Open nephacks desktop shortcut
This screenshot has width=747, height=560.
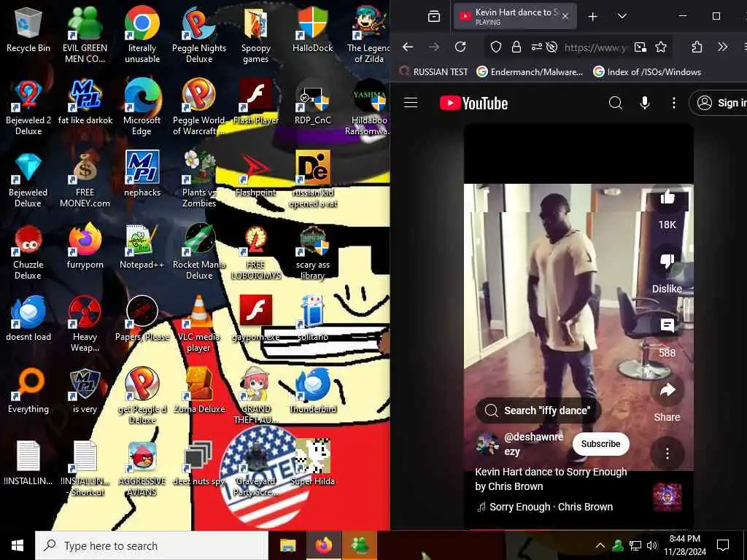point(142,174)
